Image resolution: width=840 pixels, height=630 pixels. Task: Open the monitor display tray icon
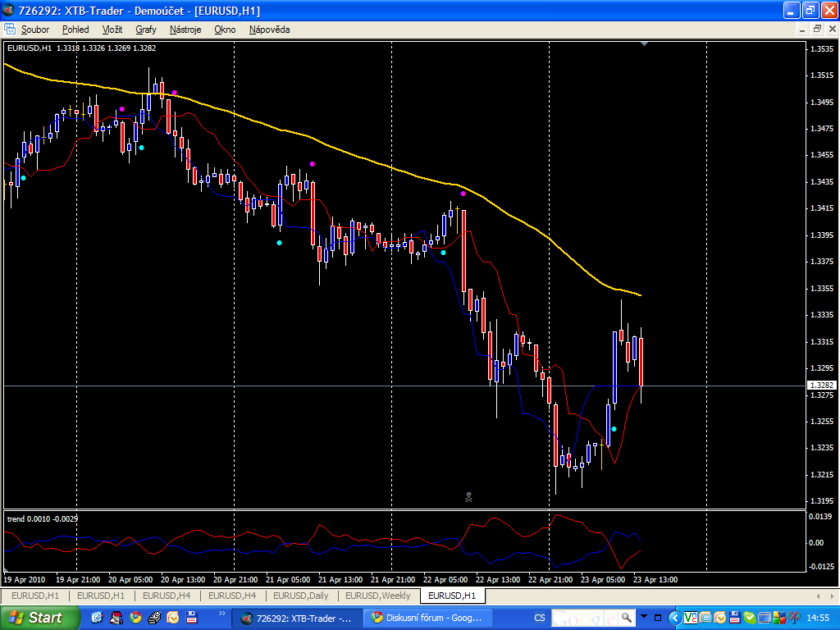(765, 618)
